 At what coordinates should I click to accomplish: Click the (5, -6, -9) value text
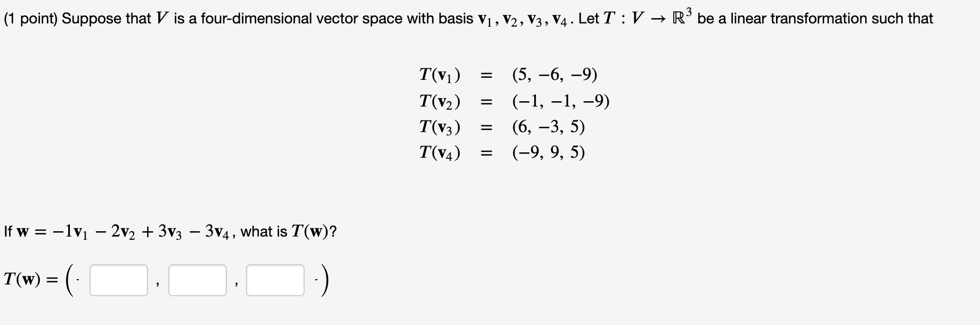(554, 75)
